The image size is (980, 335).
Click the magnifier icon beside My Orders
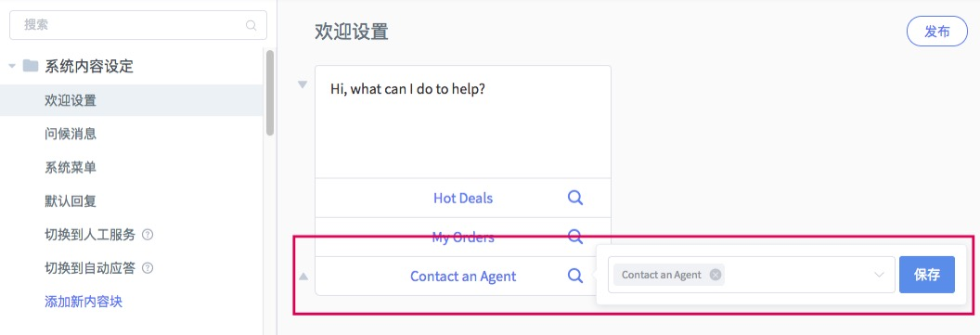(x=575, y=237)
